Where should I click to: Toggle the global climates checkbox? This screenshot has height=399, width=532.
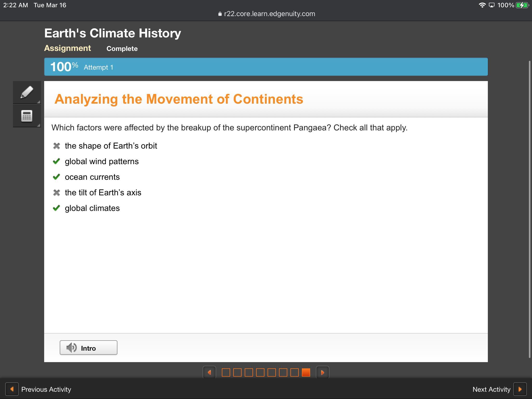(x=56, y=208)
